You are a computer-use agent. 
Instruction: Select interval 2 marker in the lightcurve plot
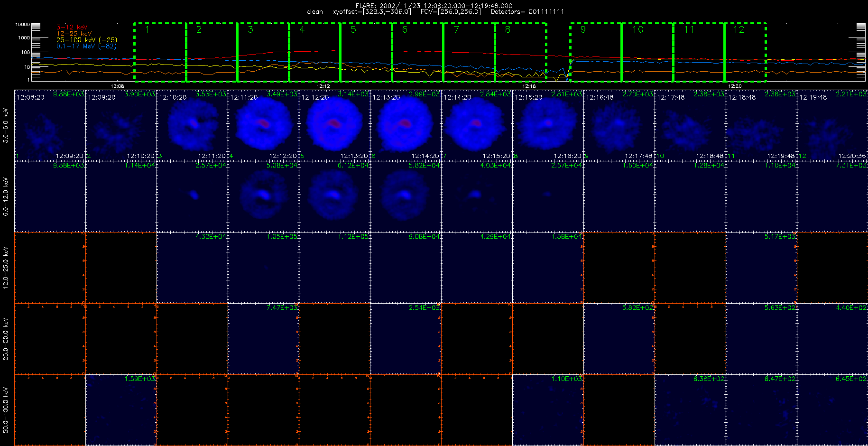(199, 30)
